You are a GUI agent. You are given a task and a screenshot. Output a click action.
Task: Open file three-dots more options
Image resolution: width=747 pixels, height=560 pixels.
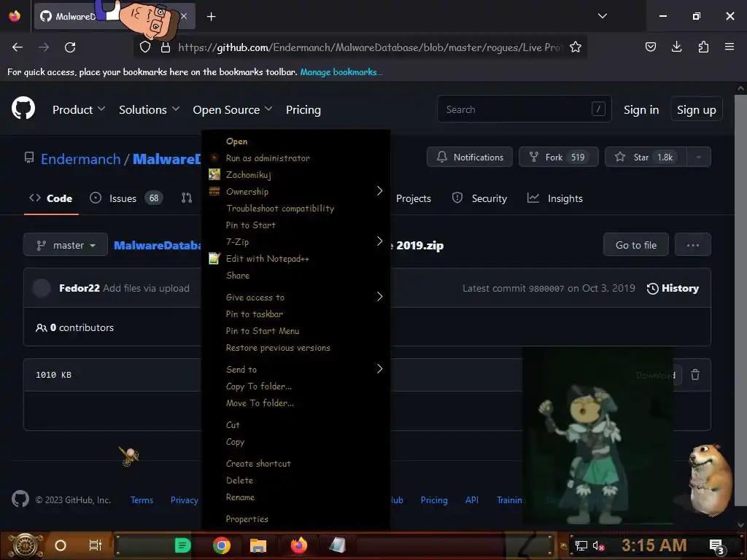coord(693,245)
